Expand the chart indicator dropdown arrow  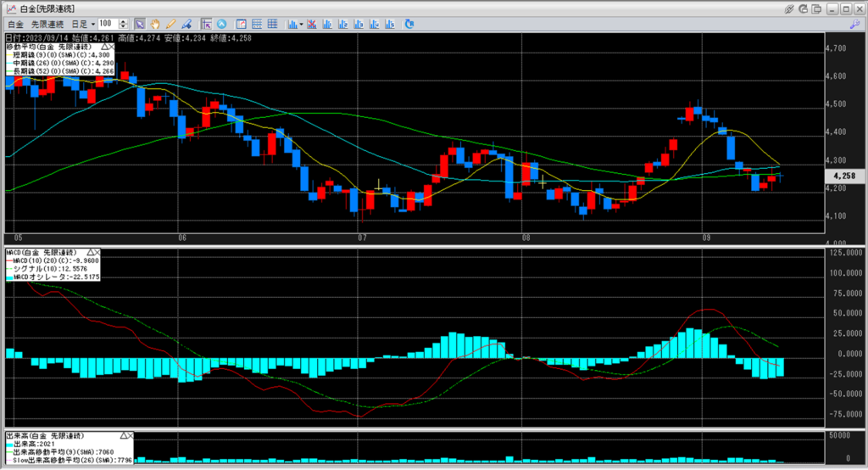[302, 24]
